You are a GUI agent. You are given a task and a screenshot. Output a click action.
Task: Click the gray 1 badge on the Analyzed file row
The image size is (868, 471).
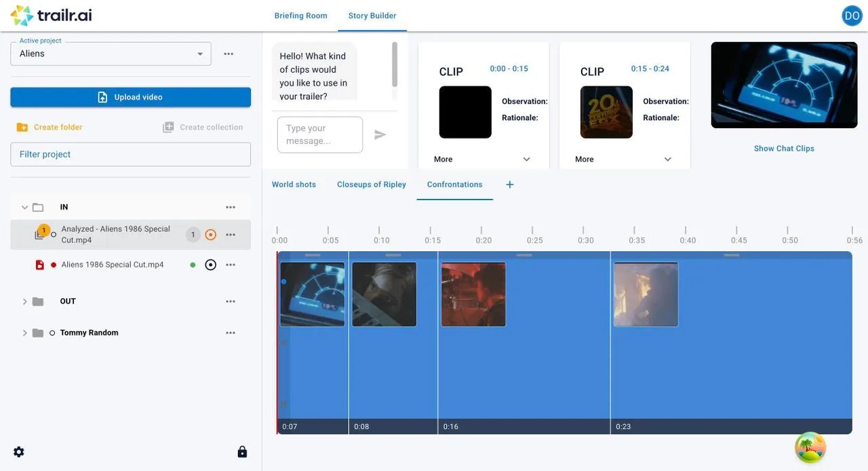(193, 235)
